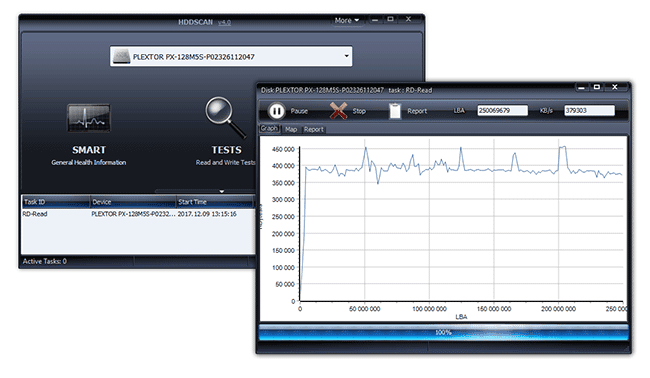Click the Report clipboard icon

[x=395, y=111]
